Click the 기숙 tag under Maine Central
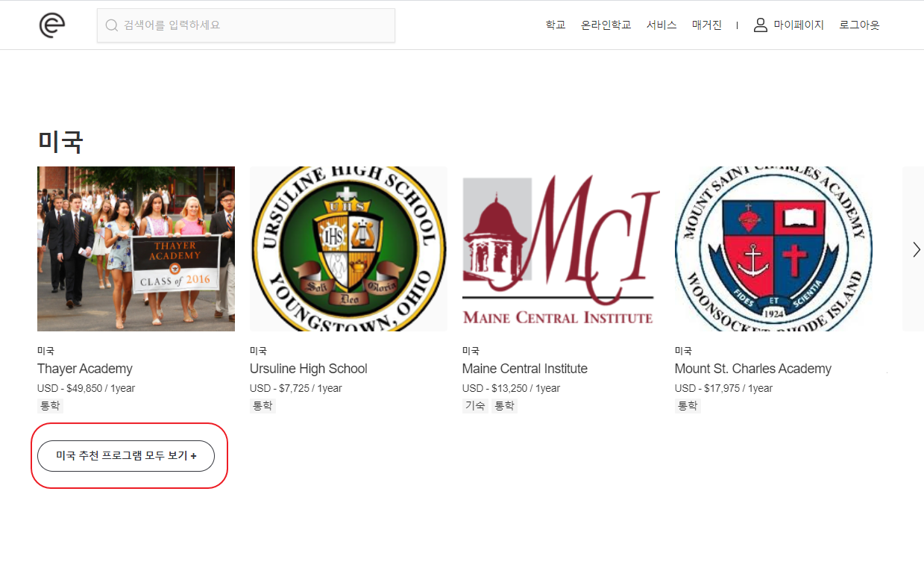 tap(475, 406)
